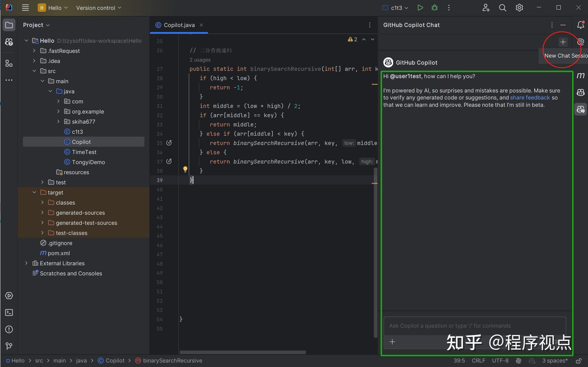Start debugging using the bug icon
The image size is (588, 367).
(434, 8)
